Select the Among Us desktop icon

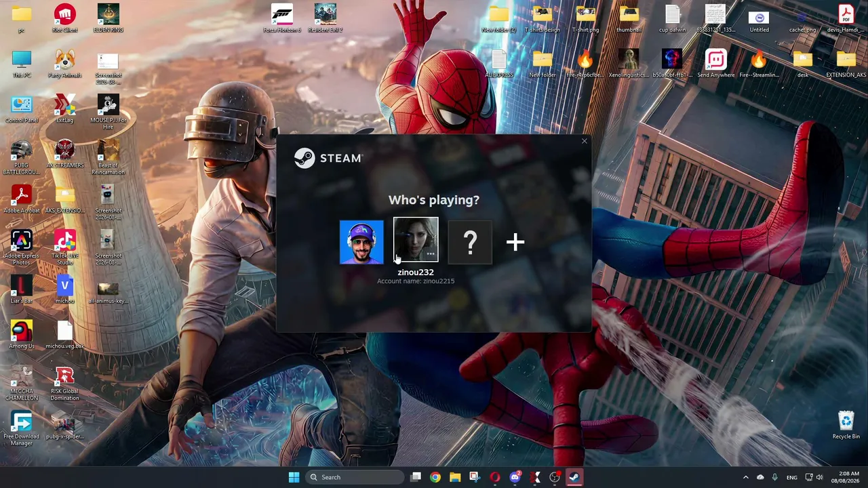point(22,335)
